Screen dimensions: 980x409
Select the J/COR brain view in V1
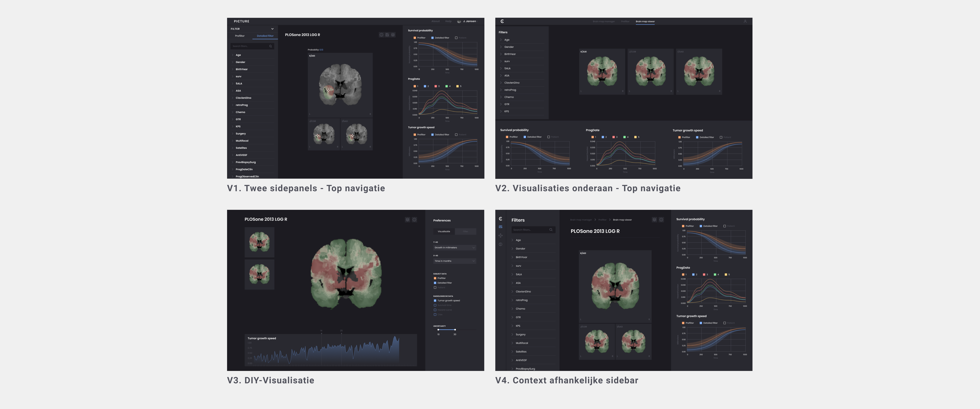click(324, 134)
